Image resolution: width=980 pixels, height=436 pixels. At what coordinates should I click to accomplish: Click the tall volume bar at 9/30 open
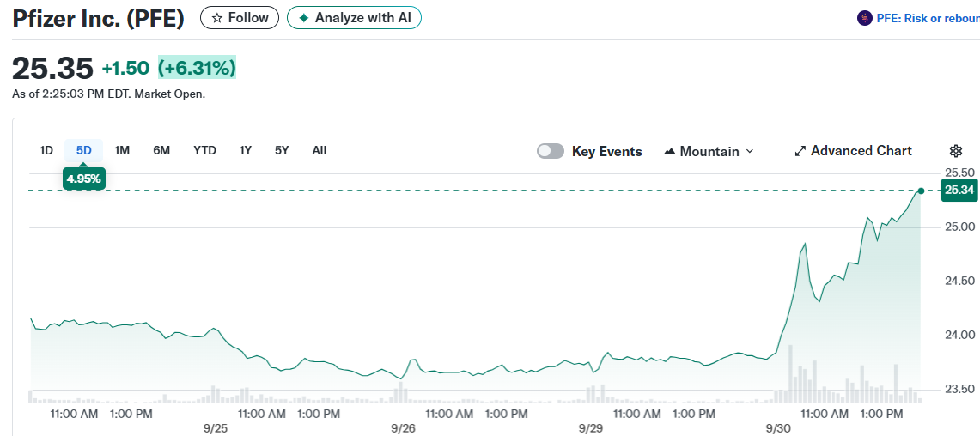click(x=790, y=374)
